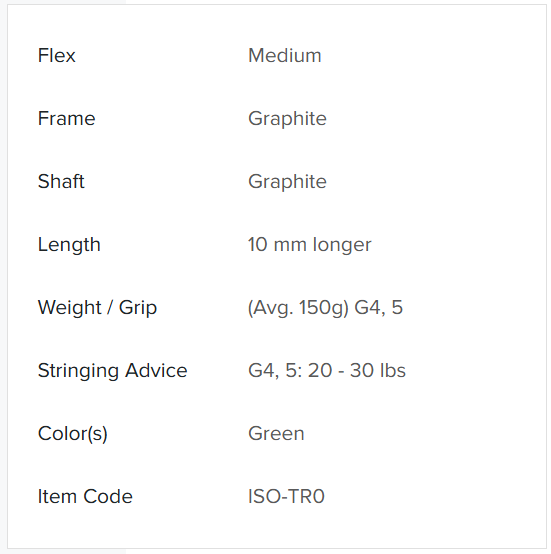Click the word Advice in Stringing Advice
Viewport: 551px width, 554px height.
[x=156, y=371]
